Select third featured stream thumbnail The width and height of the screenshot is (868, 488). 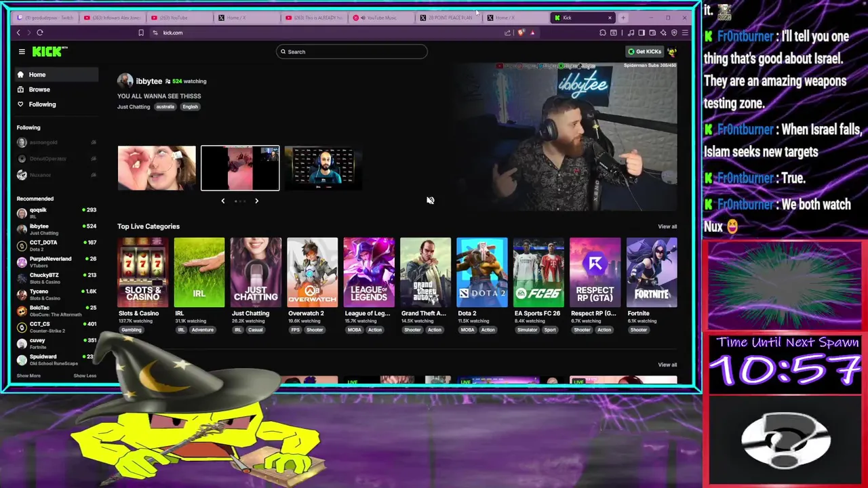[323, 168]
